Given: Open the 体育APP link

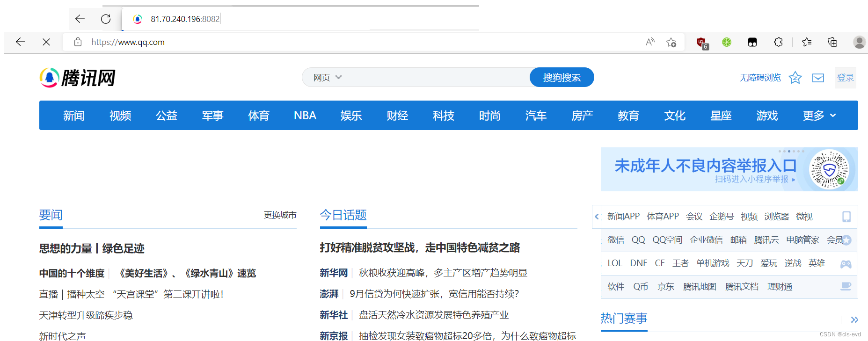Looking at the screenshot, I should [663, 217].
